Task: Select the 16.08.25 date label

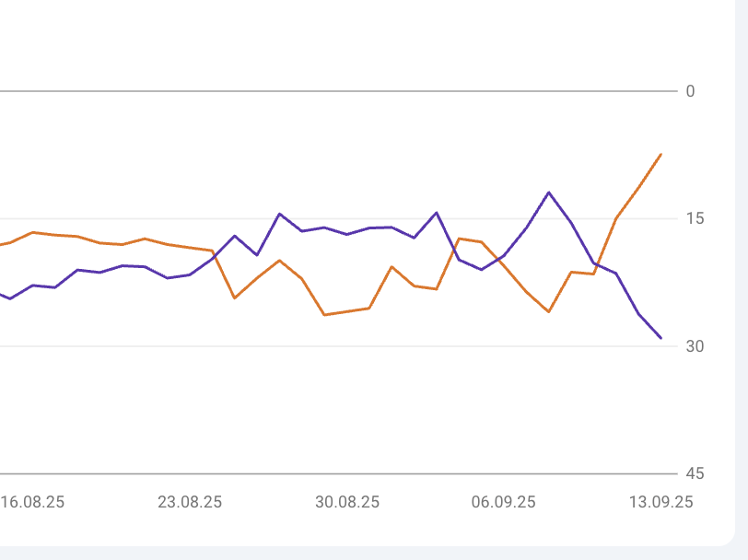Action: tap(33, 502)
